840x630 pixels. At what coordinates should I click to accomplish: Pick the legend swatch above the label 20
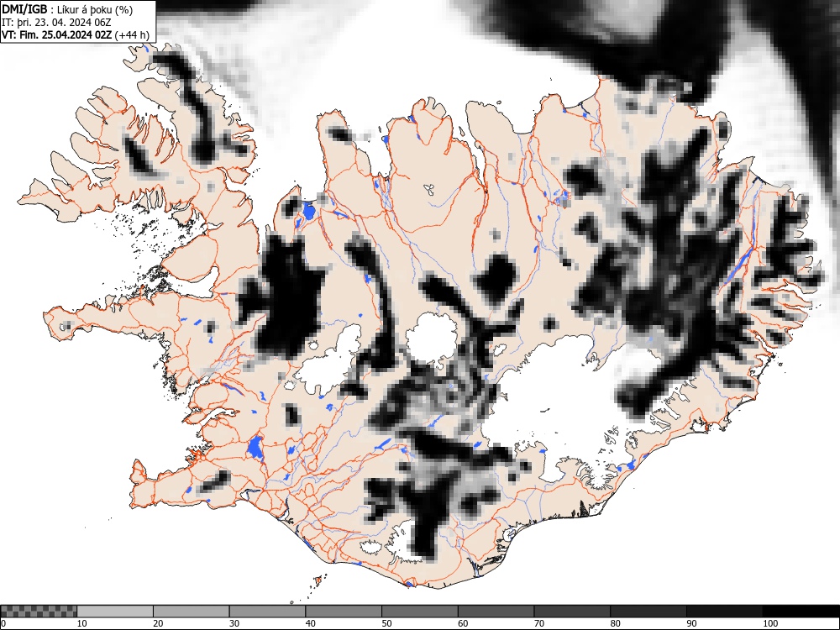point(192,612)
